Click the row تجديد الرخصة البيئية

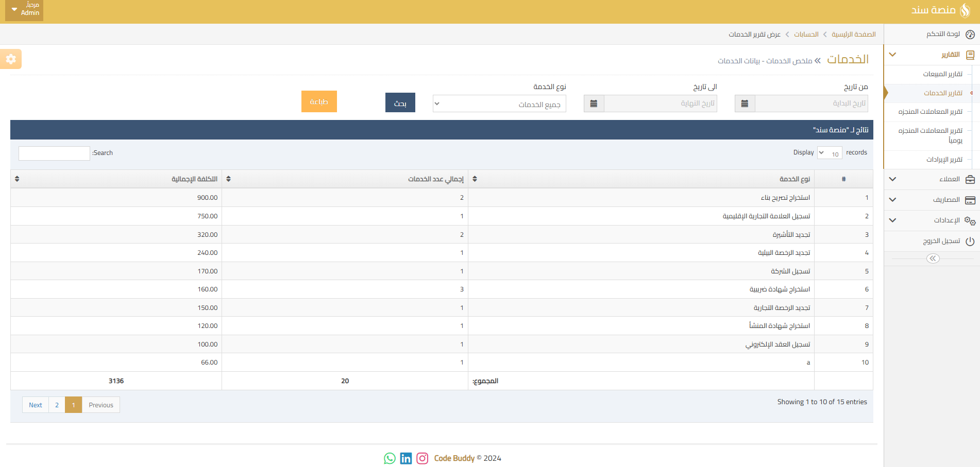click(442, 253)
